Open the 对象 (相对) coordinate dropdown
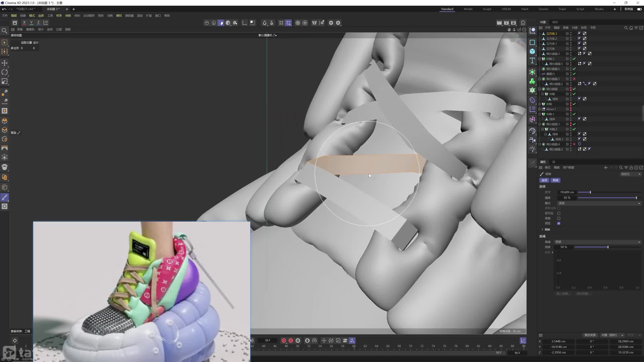Screen dimensions: 644x362 [x=613, y=335]
